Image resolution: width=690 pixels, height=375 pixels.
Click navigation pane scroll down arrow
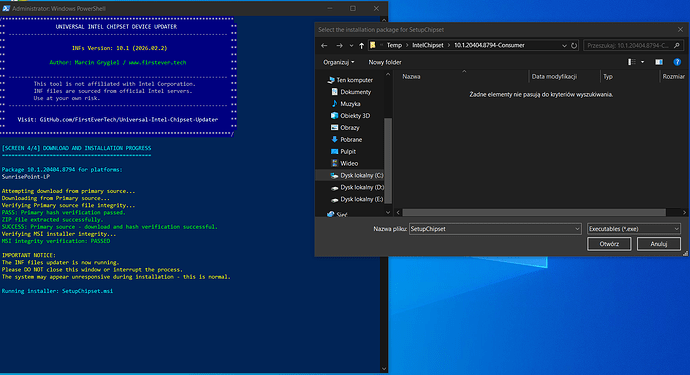(x=388, y=213)
